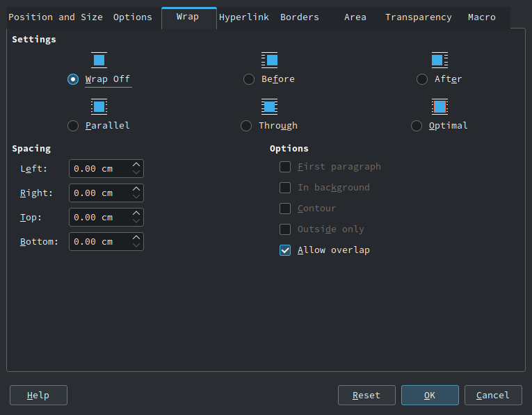Select the Through radio button
This screenshot has height=415, width=532.
pyautogui.click(x=246, y=126)
